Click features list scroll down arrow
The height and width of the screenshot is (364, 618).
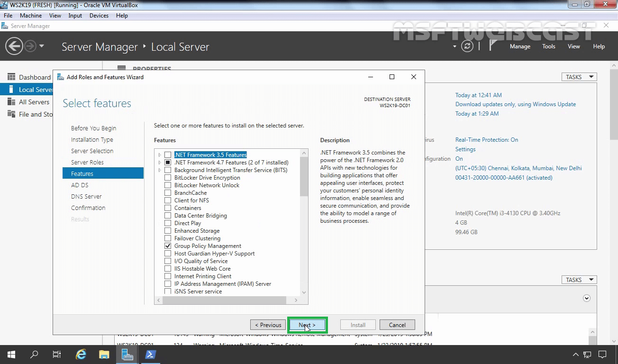pos(304,292)
